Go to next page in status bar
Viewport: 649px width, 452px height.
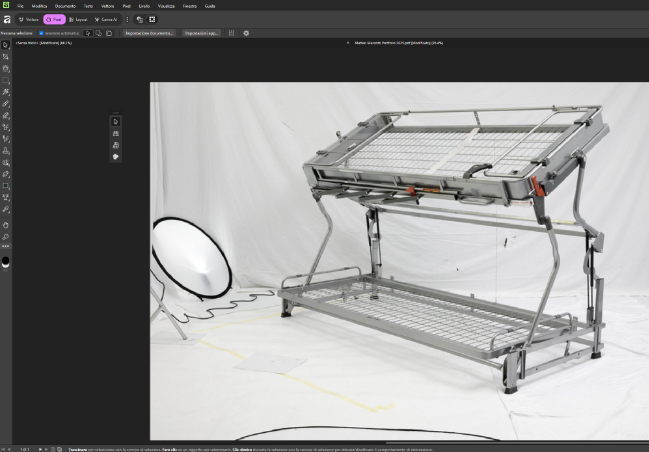(x=41, y=449)
